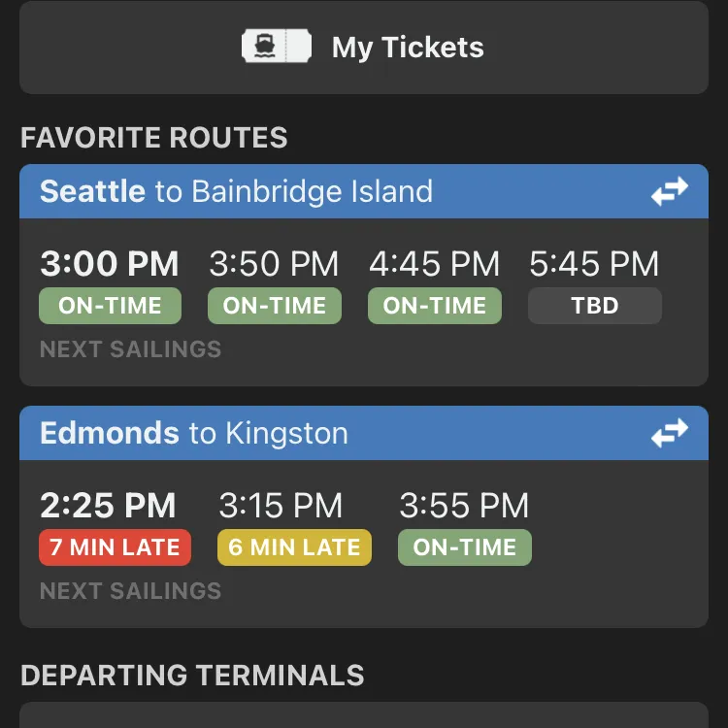Tap the 6 MIN LATE yellow badge
Screen dimensions: 728x728
294,547
